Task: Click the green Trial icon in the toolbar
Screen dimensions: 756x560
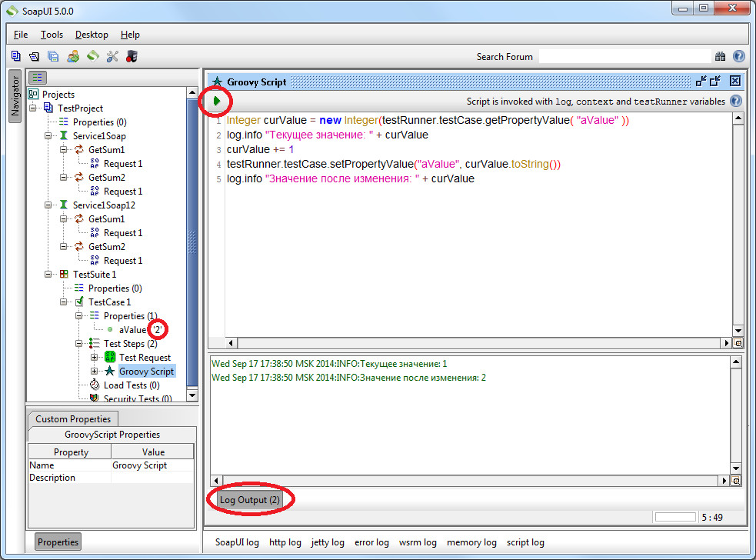Action: 92,56
